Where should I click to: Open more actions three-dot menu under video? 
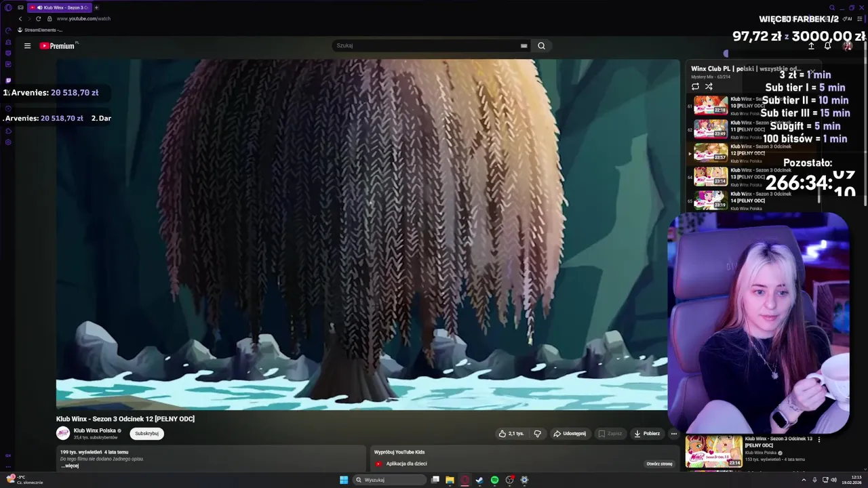pos(673,433)
